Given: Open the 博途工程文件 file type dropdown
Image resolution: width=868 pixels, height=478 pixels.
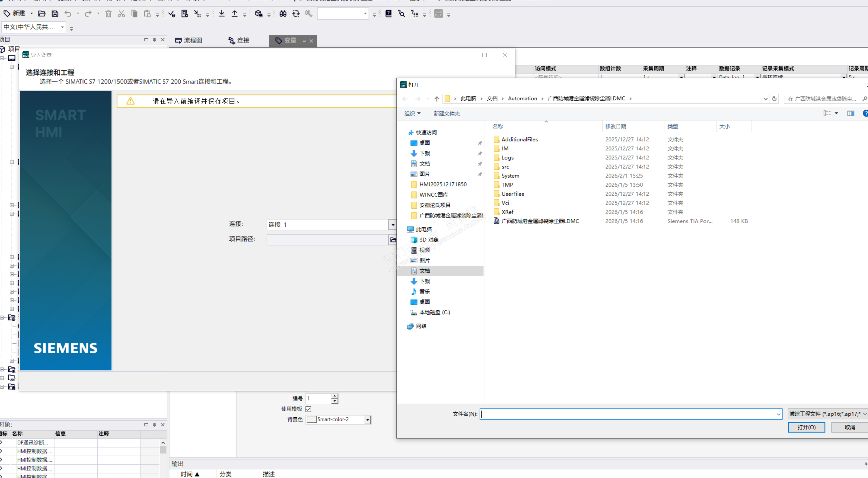Looking at the screenshot, I should (827, 414).
